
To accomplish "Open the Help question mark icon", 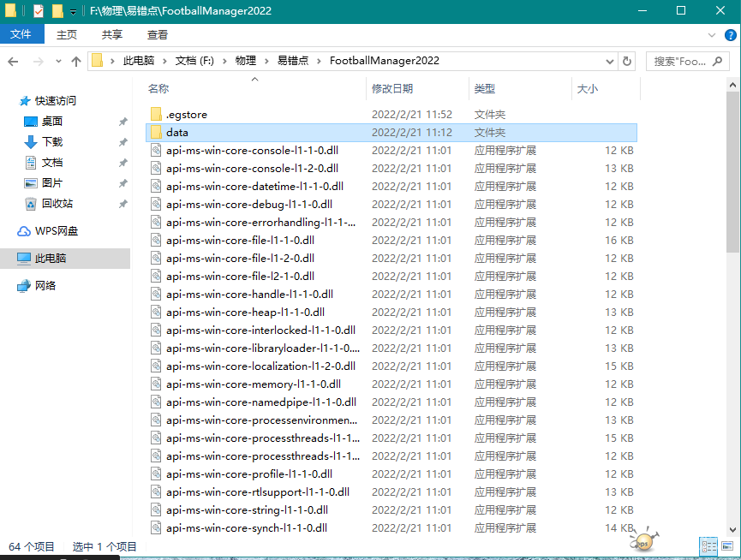I will [x=730, y=35].
